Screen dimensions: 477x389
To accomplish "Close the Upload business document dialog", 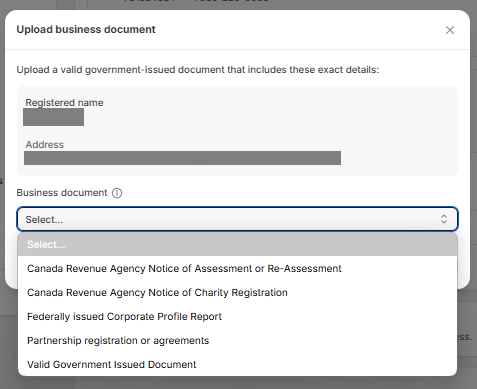I will pos(450,30).
